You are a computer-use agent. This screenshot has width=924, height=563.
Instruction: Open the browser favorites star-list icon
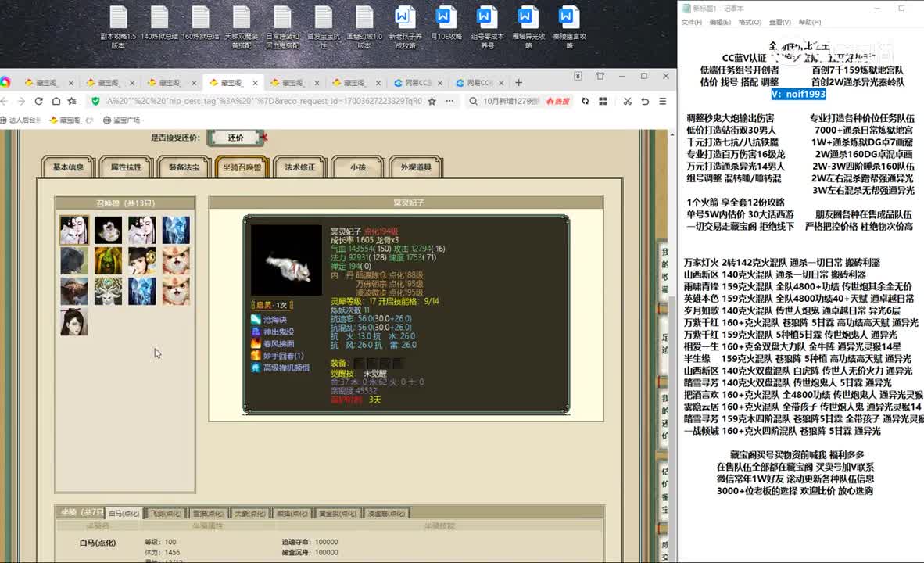pos(73,102)
